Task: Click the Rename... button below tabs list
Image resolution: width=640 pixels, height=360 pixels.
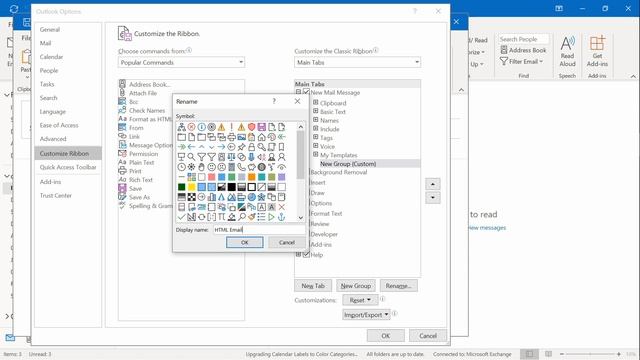Action: pyautogui.click(x=399, y=286)
